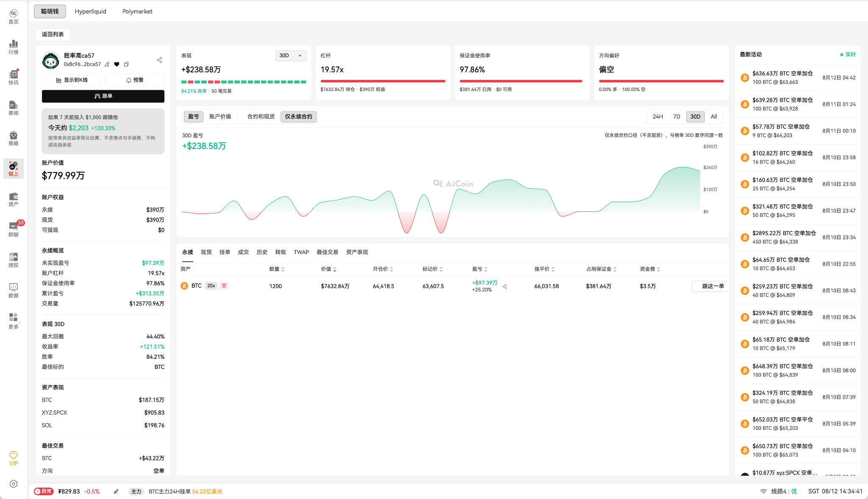Select the 账户价值 chart toggle

[220, 116]
